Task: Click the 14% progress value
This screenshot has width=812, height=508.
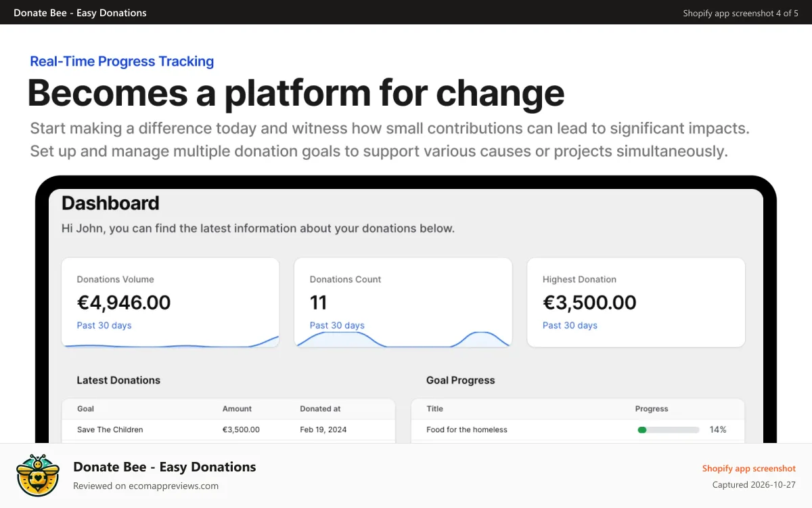Action: click(718, 429)
